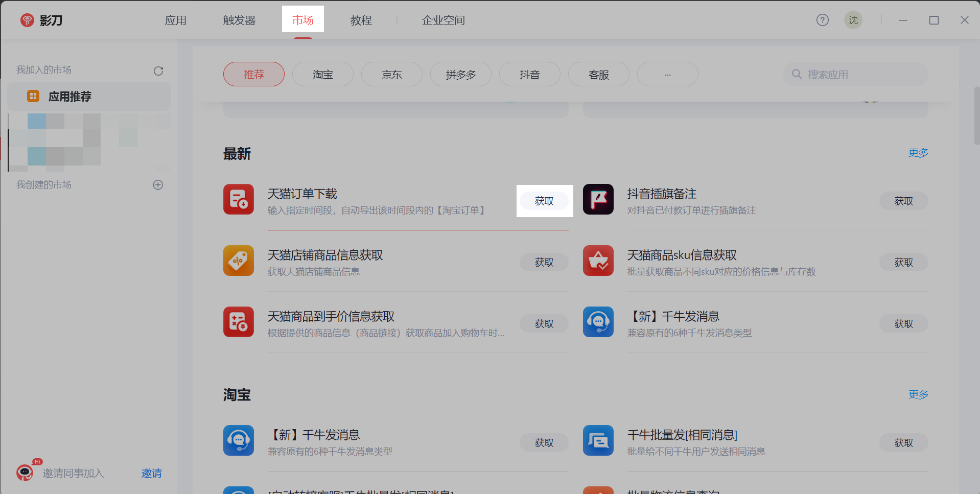The width and height of the screenshot is (980, 494).
Task: Click the robot mascot icon at bottom-left
Action: click(25, 473)
